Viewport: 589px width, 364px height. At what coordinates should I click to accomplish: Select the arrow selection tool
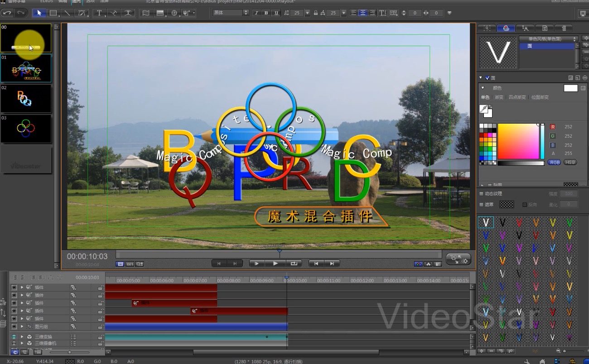[x=39, y=13]
